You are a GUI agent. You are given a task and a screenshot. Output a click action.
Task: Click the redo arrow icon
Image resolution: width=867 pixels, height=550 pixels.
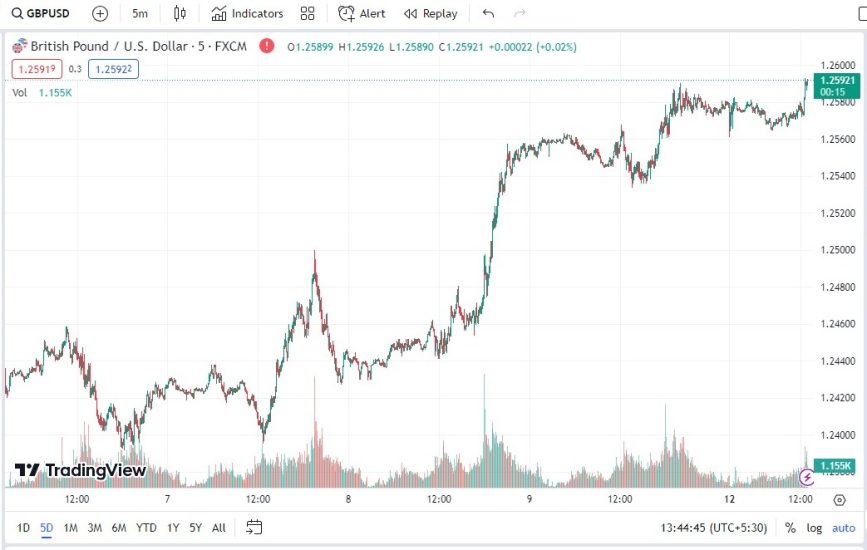click(519, 14)
